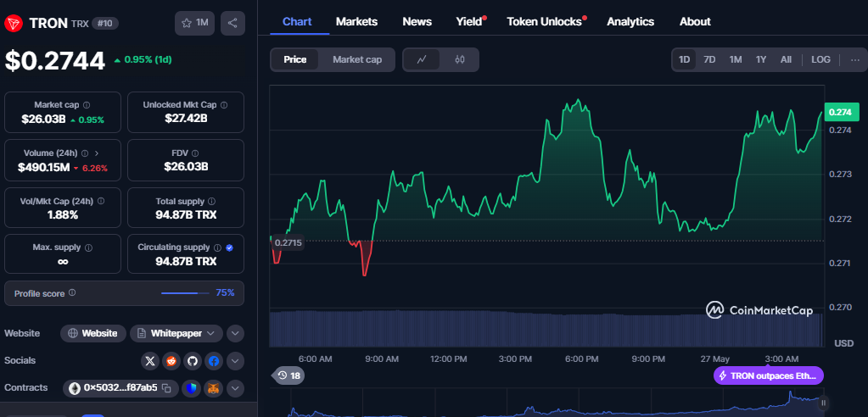Click the 0.274 current price label
868x417 pixels.
[840, 112]
